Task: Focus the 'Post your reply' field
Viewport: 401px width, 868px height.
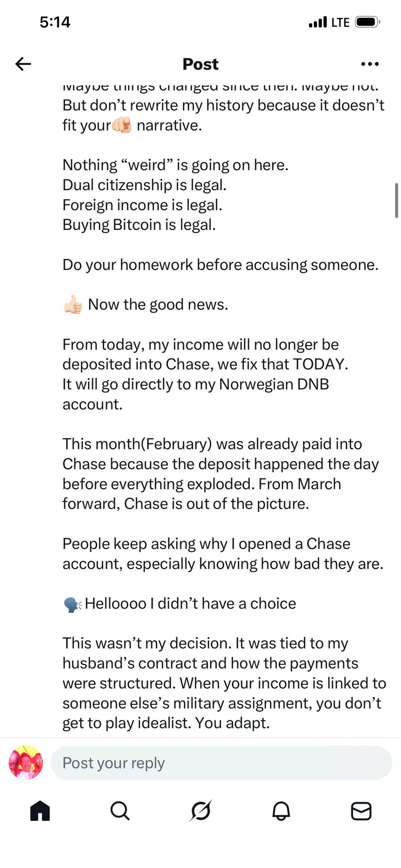Action: [x=221, y=763]
